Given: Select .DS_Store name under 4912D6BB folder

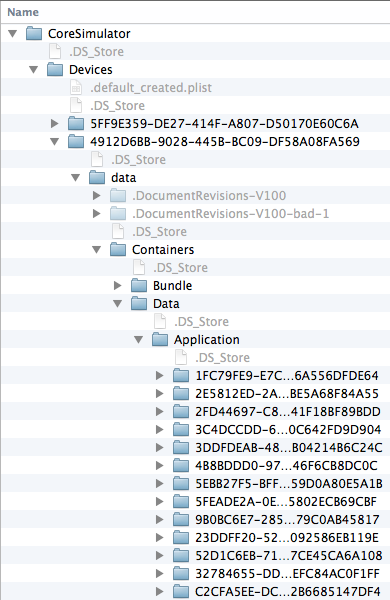Looking at the screenshot, I should point(139,160).
